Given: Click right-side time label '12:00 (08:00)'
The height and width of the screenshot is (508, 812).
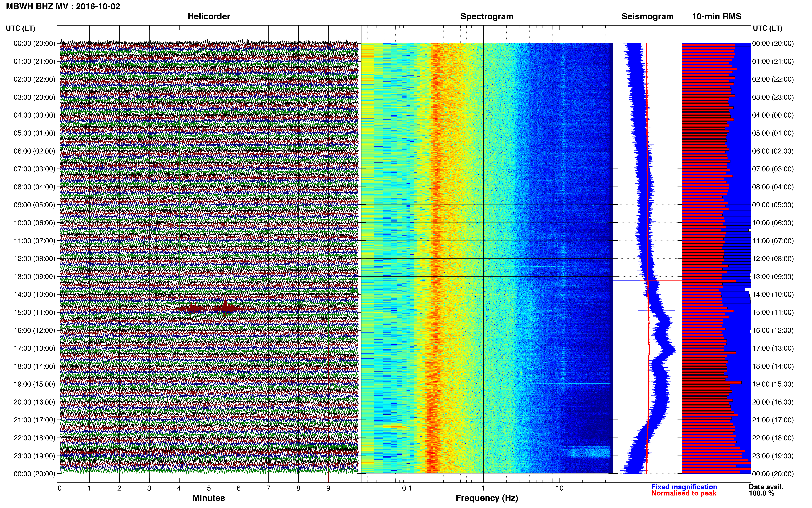Looking at the screenshot, I should (x=773, y=258).
